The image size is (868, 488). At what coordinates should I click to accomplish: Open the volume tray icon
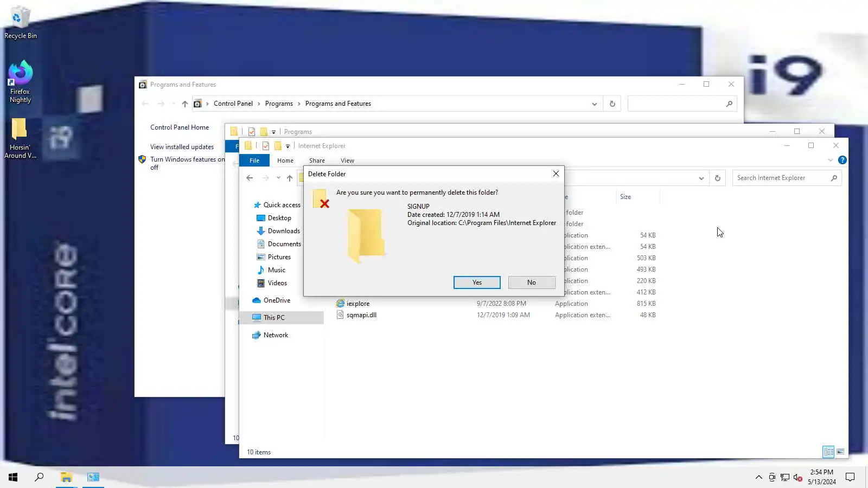[x=797, y=477]
